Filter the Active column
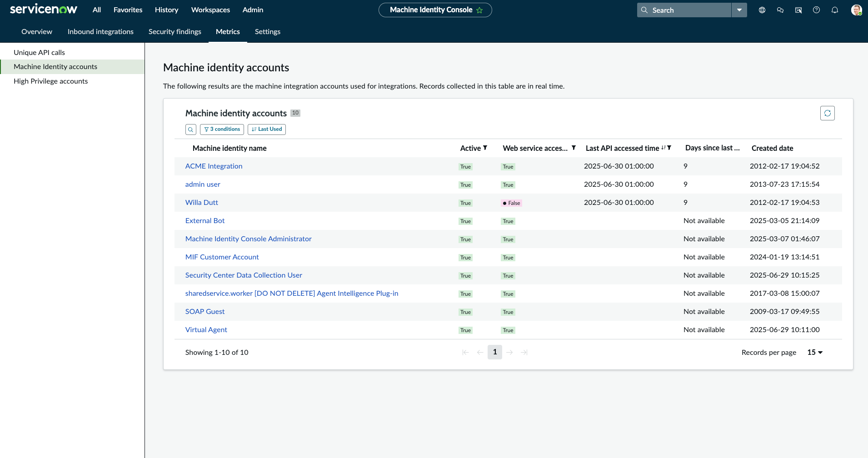 (485, 148)
